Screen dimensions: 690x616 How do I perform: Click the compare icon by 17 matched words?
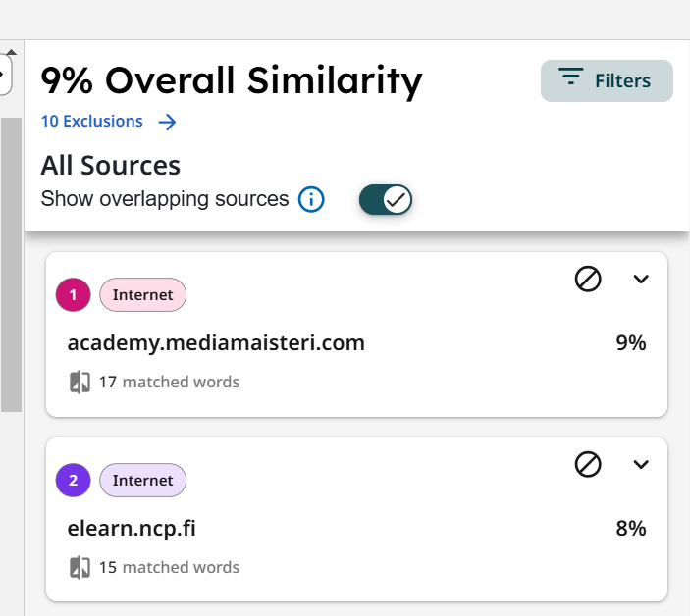pyautogui.click(x=80, y=382)
